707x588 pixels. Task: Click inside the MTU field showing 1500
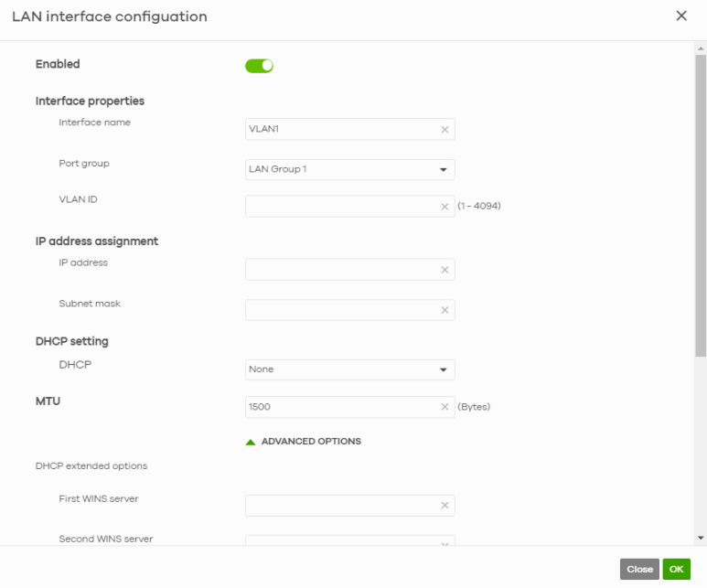(340, 407)
